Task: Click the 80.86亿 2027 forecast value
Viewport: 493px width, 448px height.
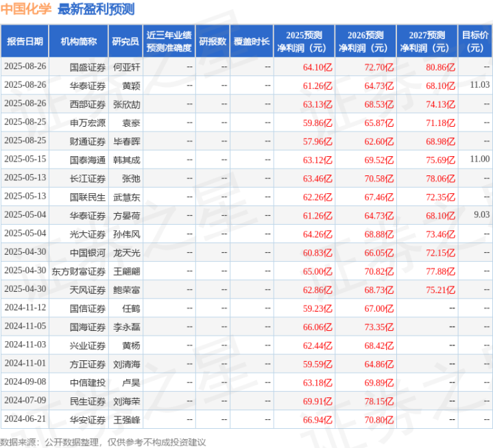Action: 440,67
